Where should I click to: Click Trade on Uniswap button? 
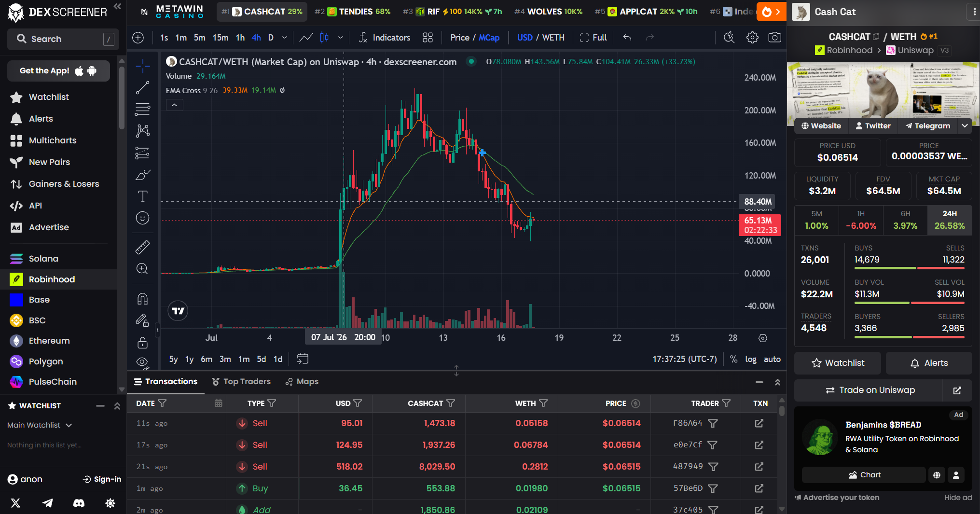[869, 390]
